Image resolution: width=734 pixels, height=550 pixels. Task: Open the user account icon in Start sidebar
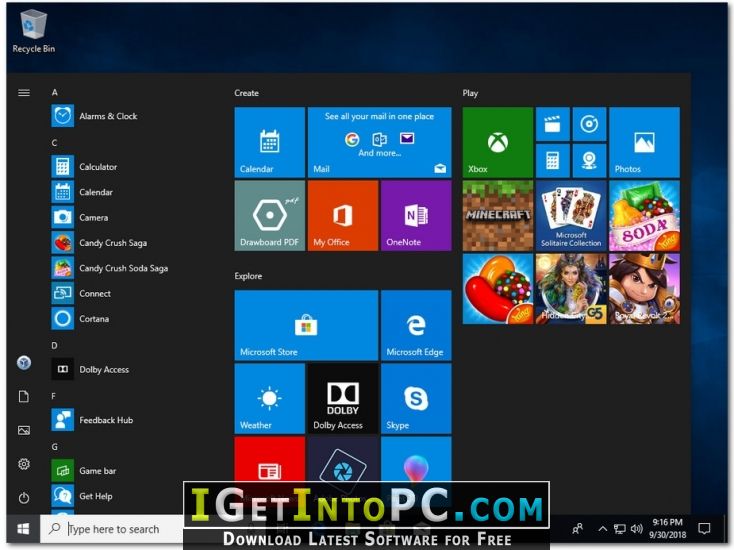coord(24,362)
